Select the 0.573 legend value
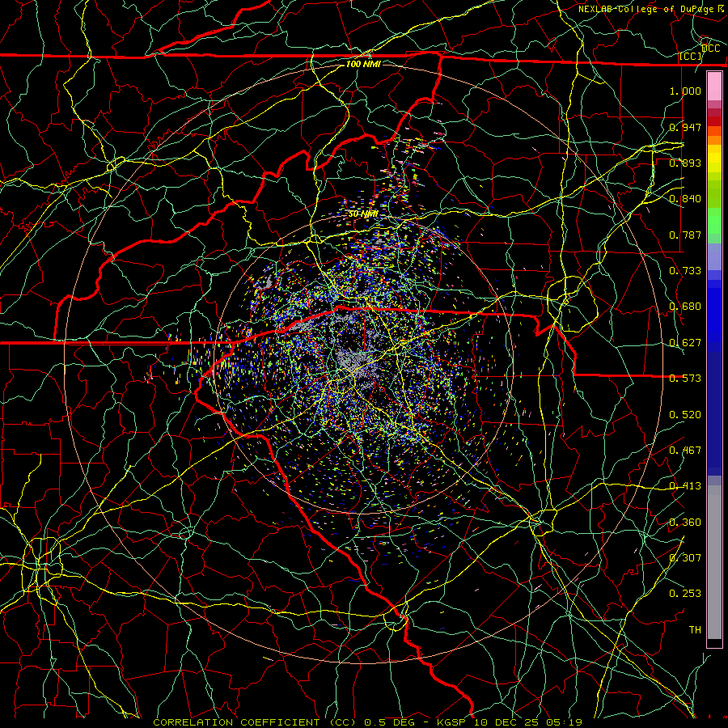Viewport: 728px width, 728px height. [x=685, y=379]
